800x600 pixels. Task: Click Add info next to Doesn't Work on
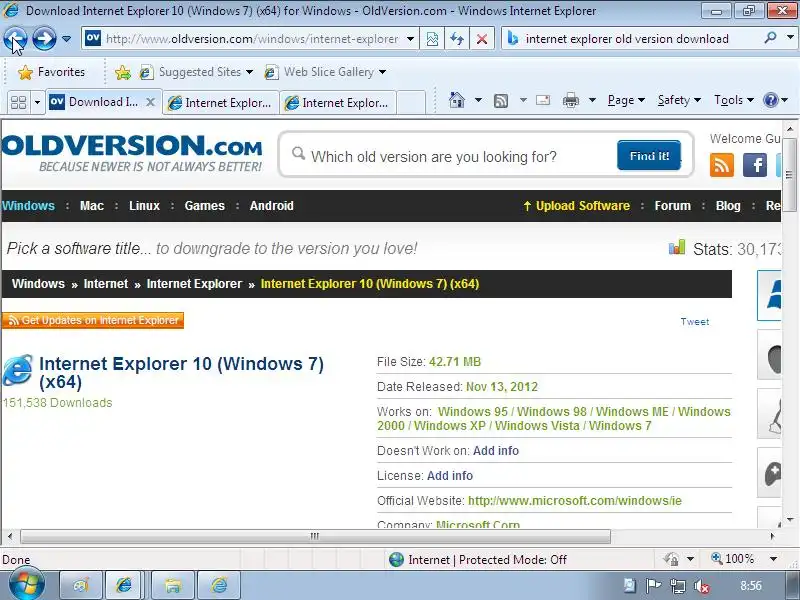tap(496, 451)
